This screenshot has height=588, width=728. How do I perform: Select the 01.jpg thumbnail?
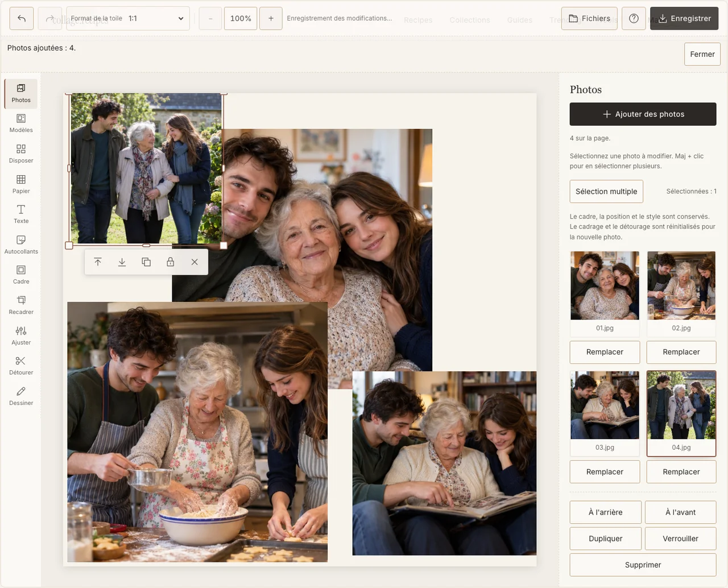(605, 293)
